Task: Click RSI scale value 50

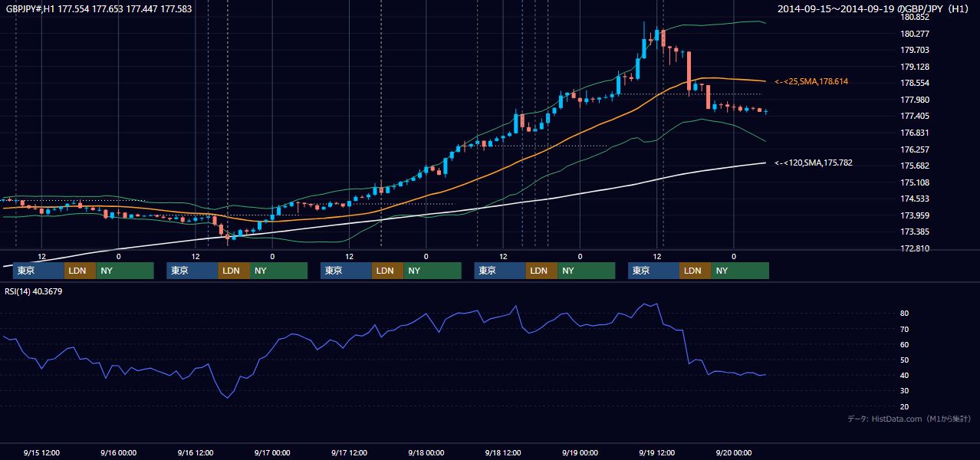Action: (x=905, y=360)
